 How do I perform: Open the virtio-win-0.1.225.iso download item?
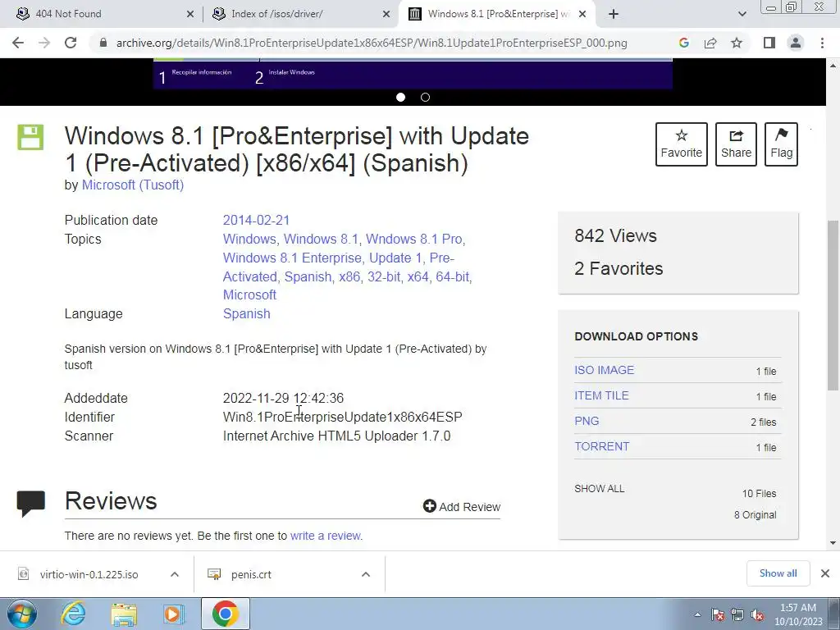89,574
